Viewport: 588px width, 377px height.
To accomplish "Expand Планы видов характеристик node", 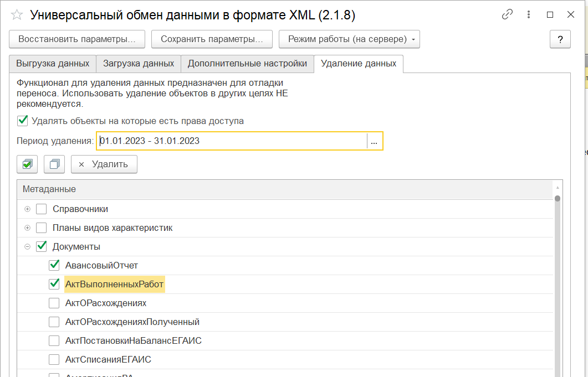I will click(27, 228).
